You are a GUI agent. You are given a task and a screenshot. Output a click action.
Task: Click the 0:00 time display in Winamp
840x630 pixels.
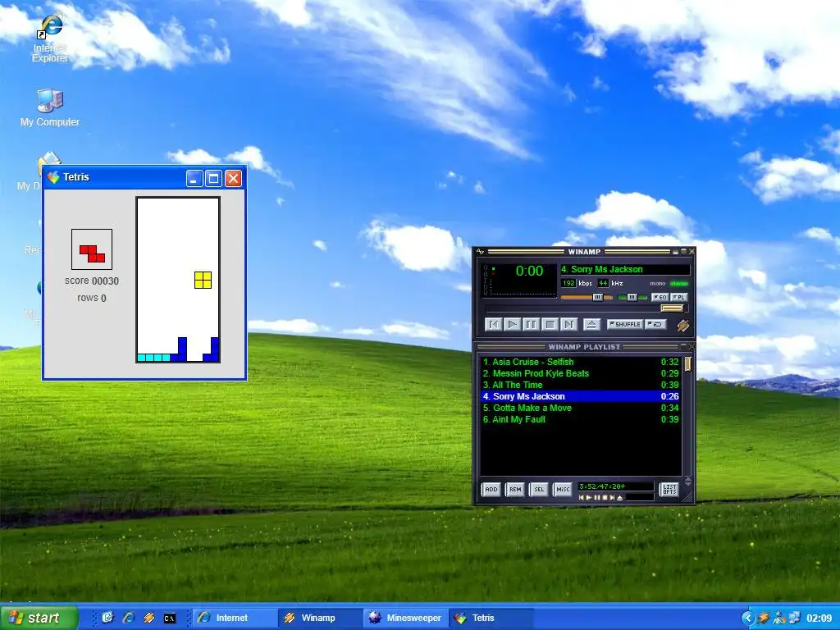pos(529,271)
